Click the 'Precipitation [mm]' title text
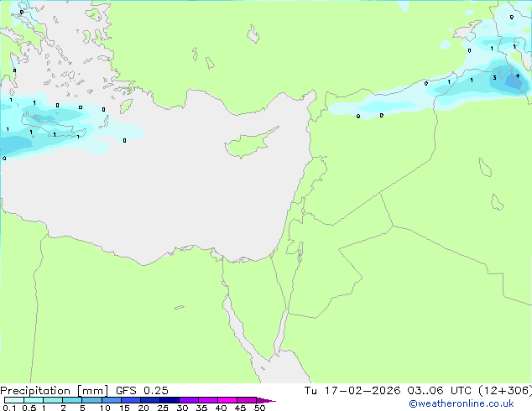 (55, 391)
